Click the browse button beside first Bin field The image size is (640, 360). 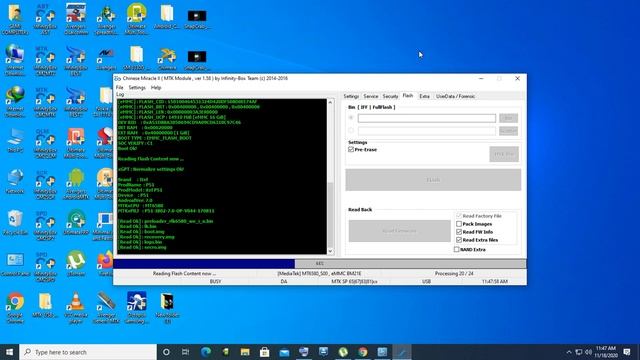point(508,118)
